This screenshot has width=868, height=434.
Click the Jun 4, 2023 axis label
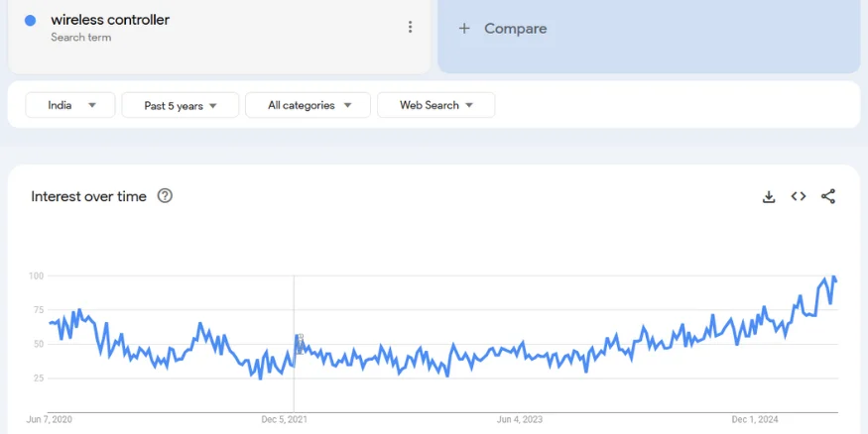click(519, 419)
